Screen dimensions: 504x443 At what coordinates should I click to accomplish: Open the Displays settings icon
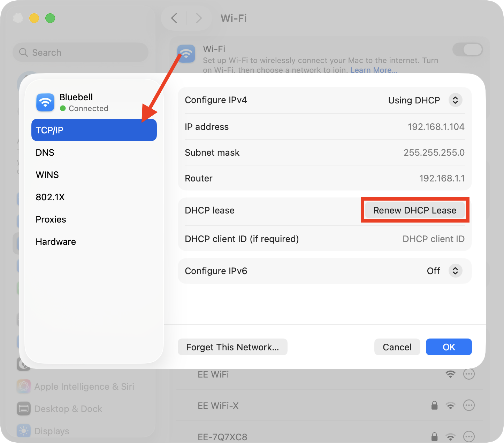point(23,431)
